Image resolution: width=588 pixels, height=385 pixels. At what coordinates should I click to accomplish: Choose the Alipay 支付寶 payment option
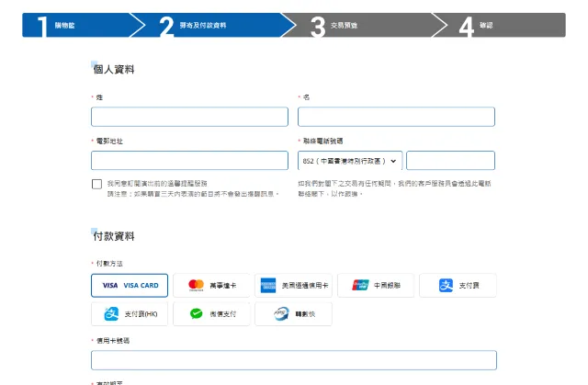pyautogui.click(x=458, y=285)
